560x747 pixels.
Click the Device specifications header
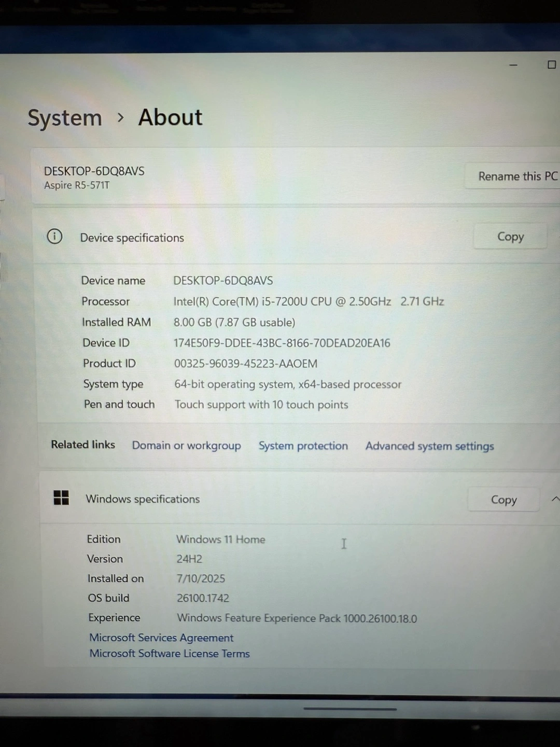(x=132, y=238)
